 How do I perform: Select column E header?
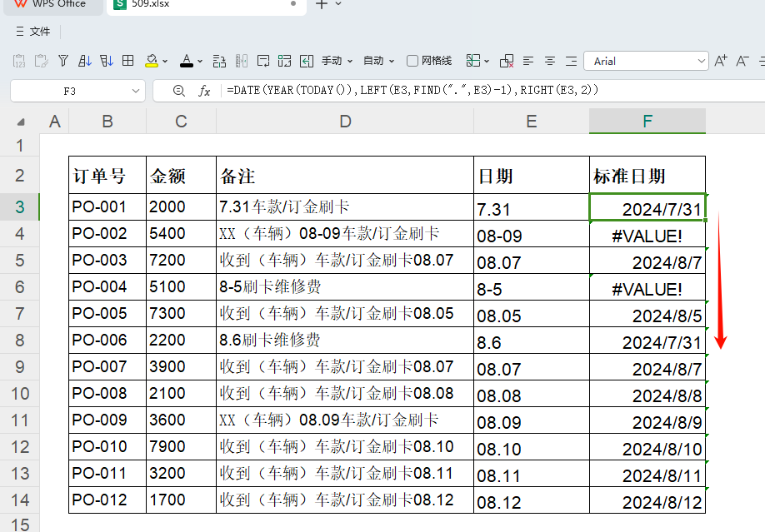532,122
